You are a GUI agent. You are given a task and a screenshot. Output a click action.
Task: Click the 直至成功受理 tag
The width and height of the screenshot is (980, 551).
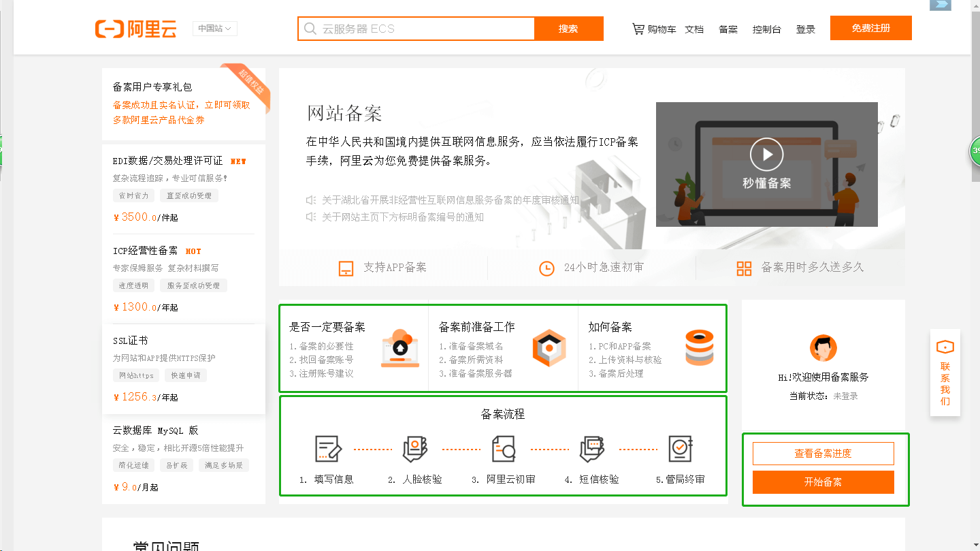point(189,195)
